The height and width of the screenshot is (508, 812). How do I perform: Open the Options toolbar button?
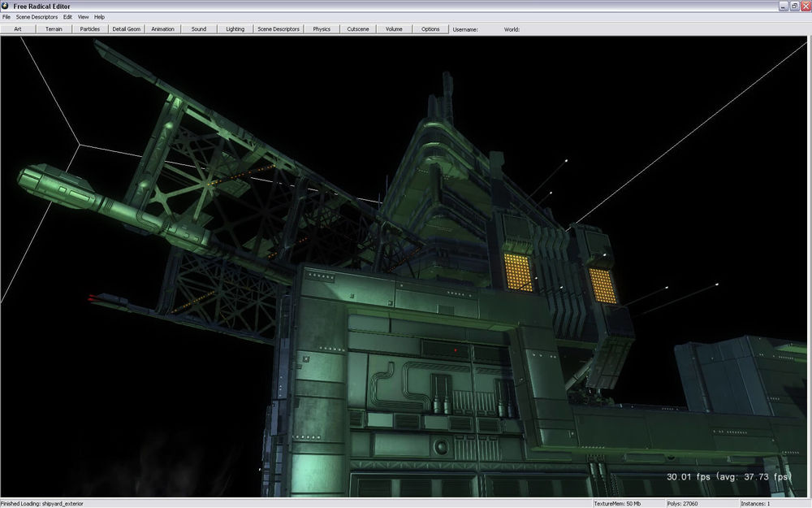[x=430, y=29]
